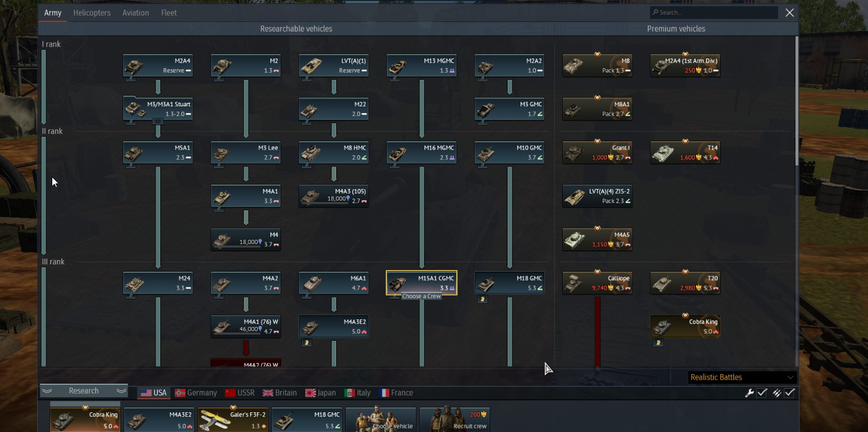Select the M10 GMC tank destroyer
Screen dimensions: 868x432
click(509, 153)
